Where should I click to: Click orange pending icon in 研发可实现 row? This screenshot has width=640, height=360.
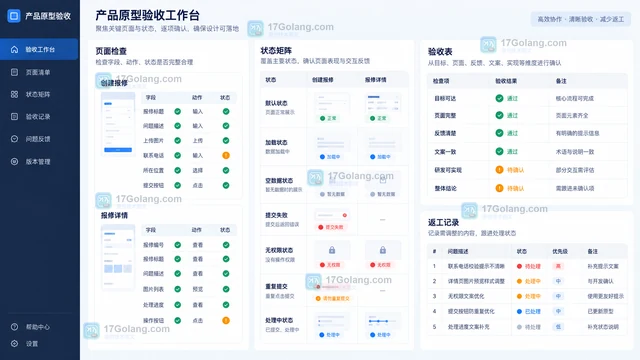[x=499, y=170]
